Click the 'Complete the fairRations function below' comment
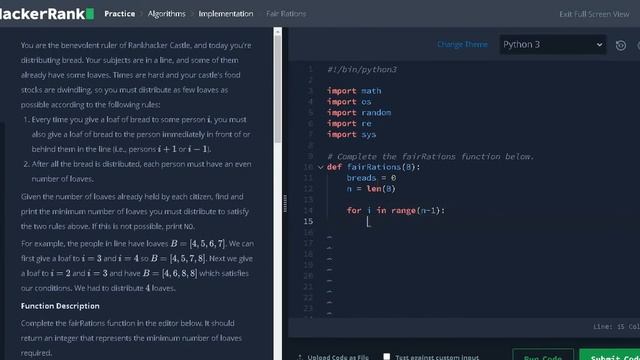Image resolution: width=640 pixels, height=360 pixels. pyautogui.click(x=431, y=157)
